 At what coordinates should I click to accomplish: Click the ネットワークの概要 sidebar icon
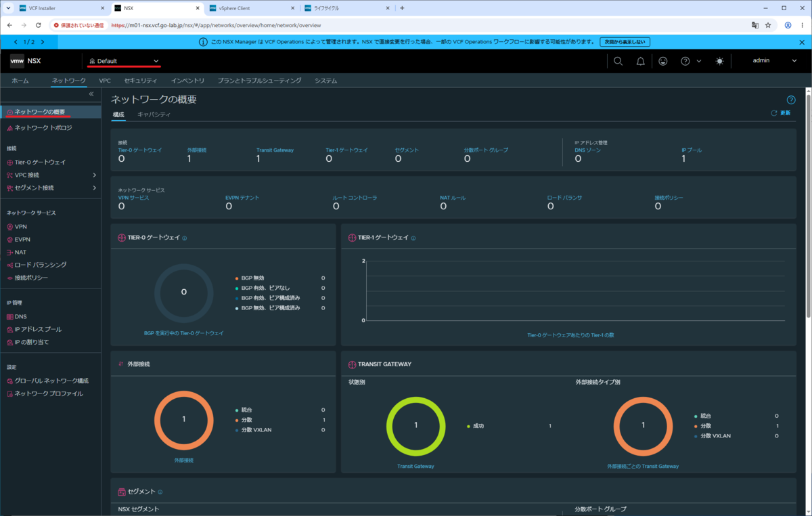point(9,112)
